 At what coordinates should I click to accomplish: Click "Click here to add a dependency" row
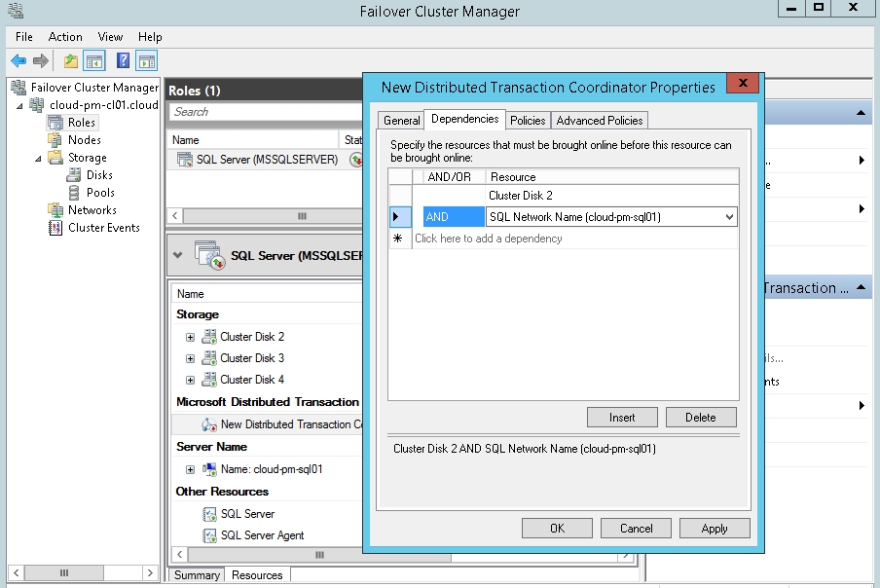coord(575,239)
